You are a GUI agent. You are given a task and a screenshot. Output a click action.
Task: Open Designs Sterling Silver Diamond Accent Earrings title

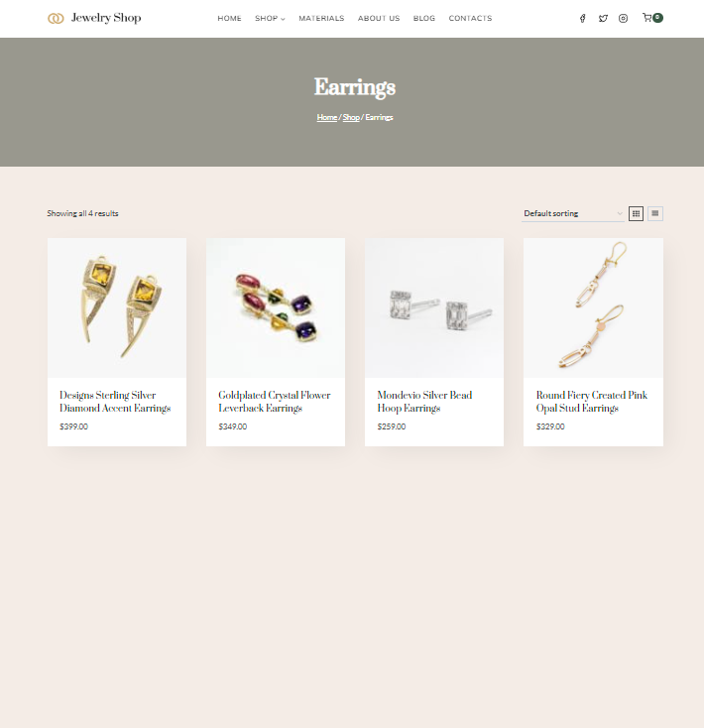click(x=115, y=402)
